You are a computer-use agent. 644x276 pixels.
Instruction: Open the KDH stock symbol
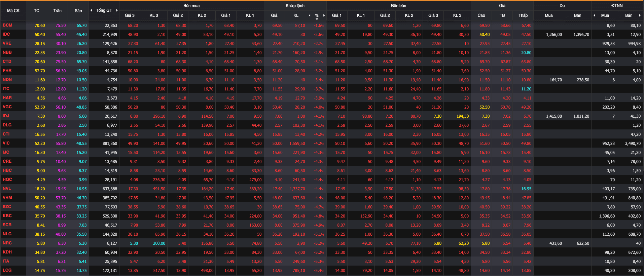7,252
